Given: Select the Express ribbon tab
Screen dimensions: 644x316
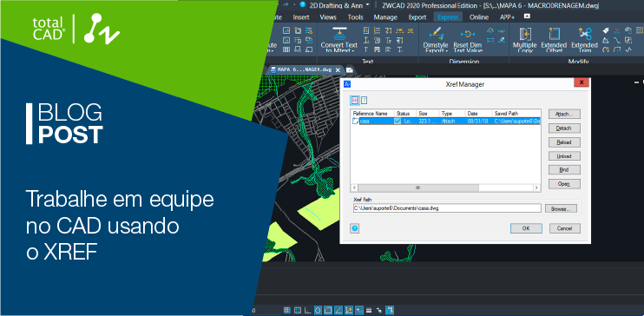Looking at the screenshot, I should (x=448, y=16).
